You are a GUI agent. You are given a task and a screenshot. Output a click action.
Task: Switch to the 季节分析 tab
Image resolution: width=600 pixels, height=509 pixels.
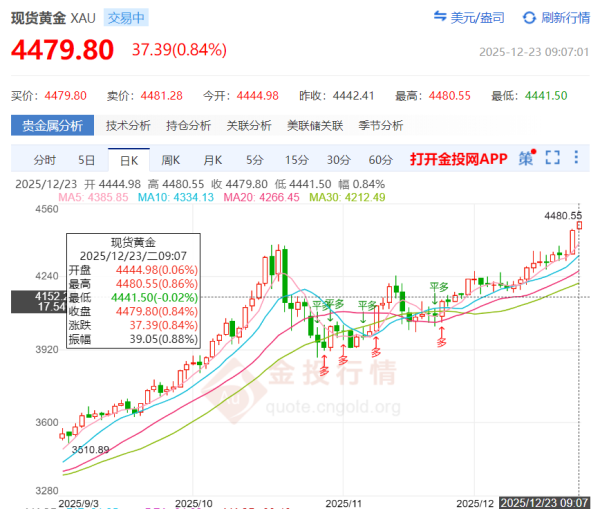click(381, 126)
